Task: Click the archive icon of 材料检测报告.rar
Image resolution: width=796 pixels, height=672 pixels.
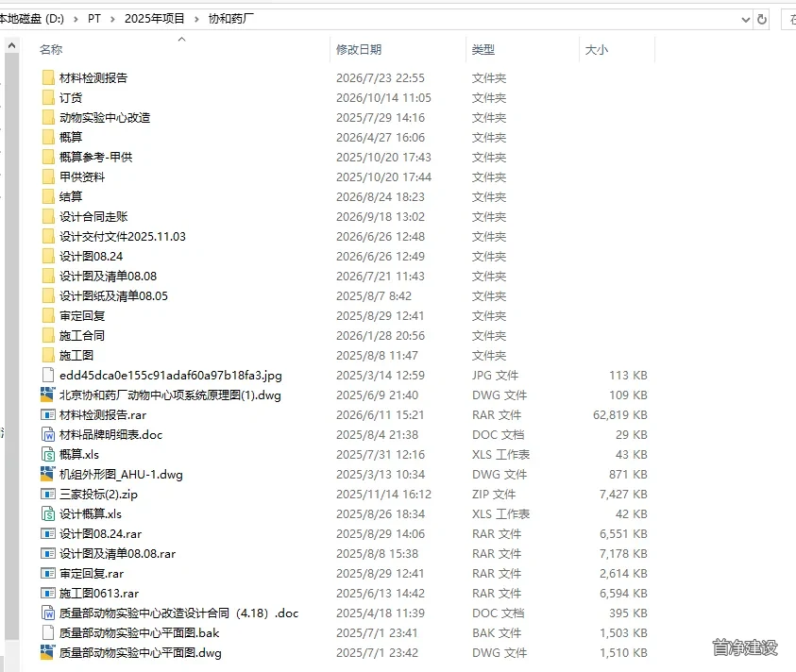Action: 48,414
